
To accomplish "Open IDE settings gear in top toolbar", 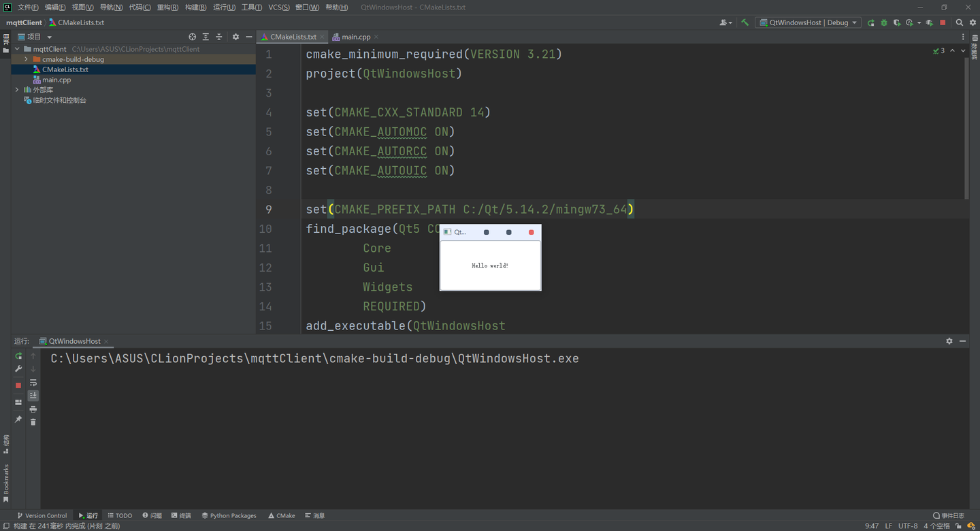I will click(972, 22).
